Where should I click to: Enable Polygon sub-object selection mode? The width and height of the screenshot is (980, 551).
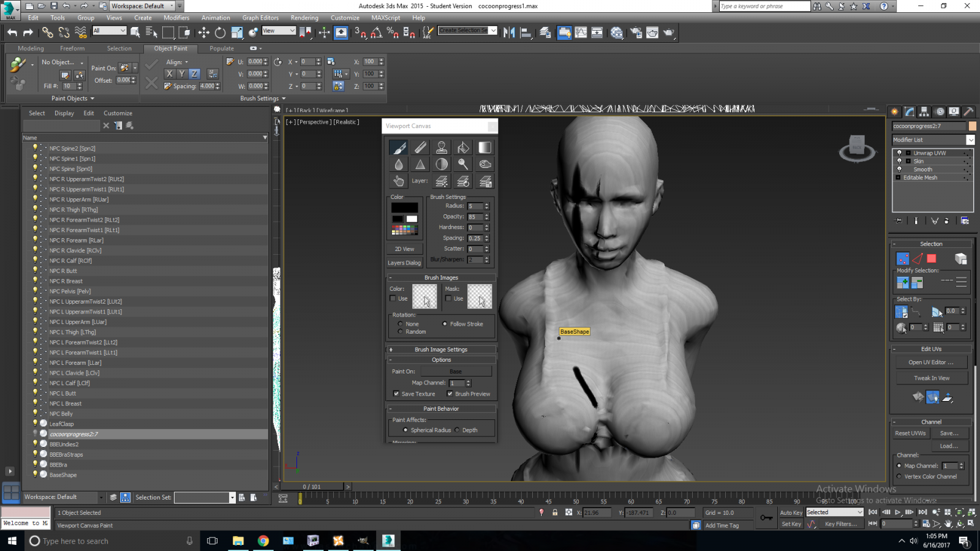point(932,259)
